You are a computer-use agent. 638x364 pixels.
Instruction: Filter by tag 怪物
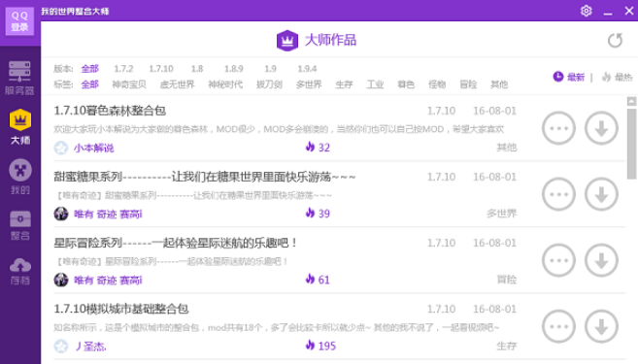[437, 84]
